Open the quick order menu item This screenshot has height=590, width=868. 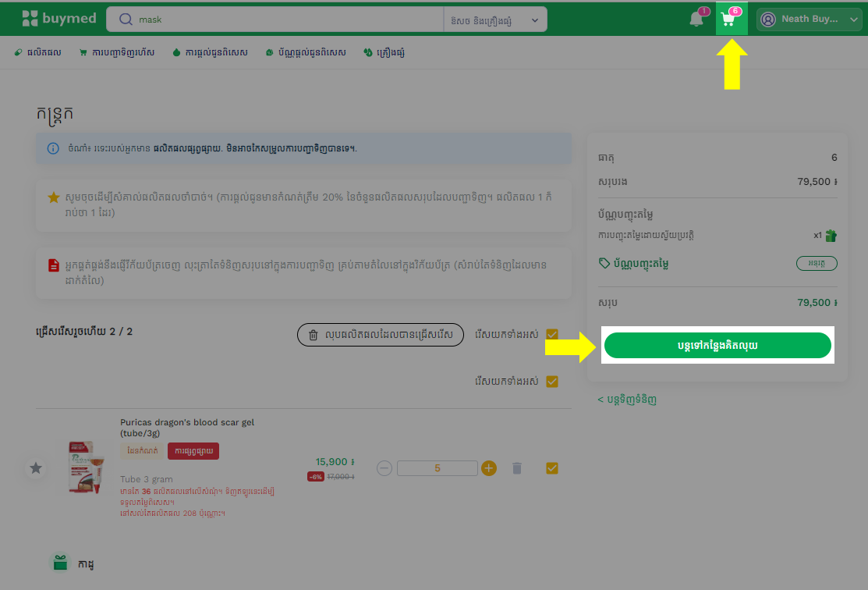117,53
